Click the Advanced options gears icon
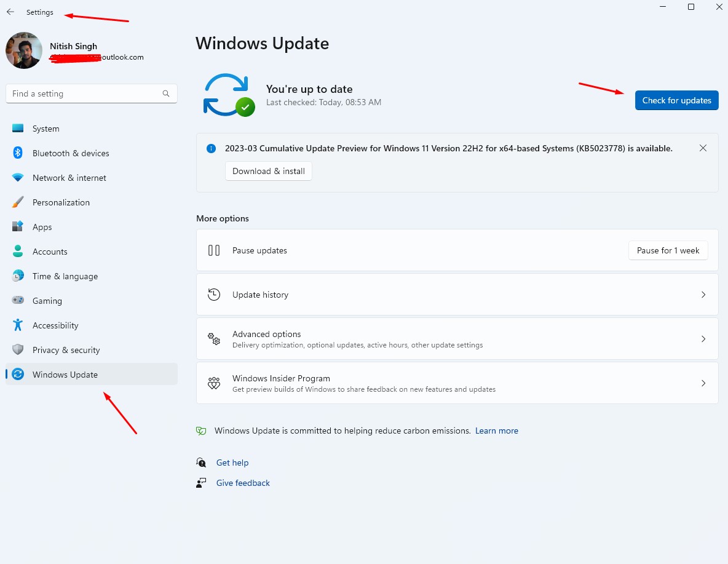This screenshot has height=564, width=728. click(214, 339)
